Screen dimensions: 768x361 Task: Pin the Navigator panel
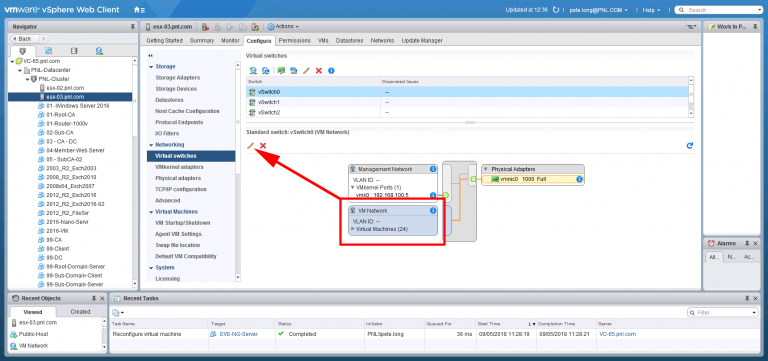(x=132, y=27)
